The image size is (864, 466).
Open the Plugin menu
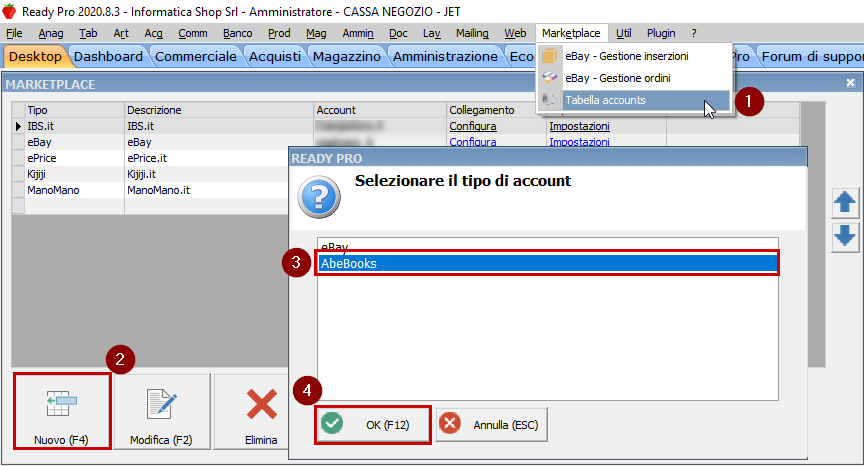[661, 33]
